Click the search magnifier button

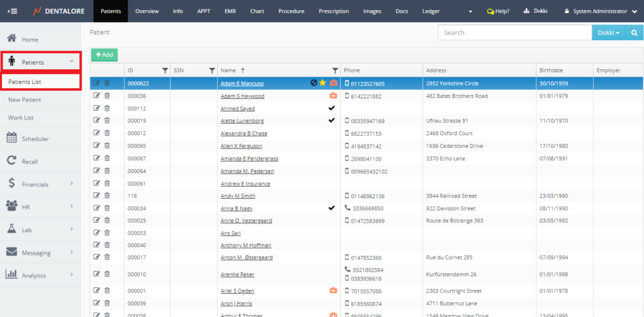pos(633,33)
